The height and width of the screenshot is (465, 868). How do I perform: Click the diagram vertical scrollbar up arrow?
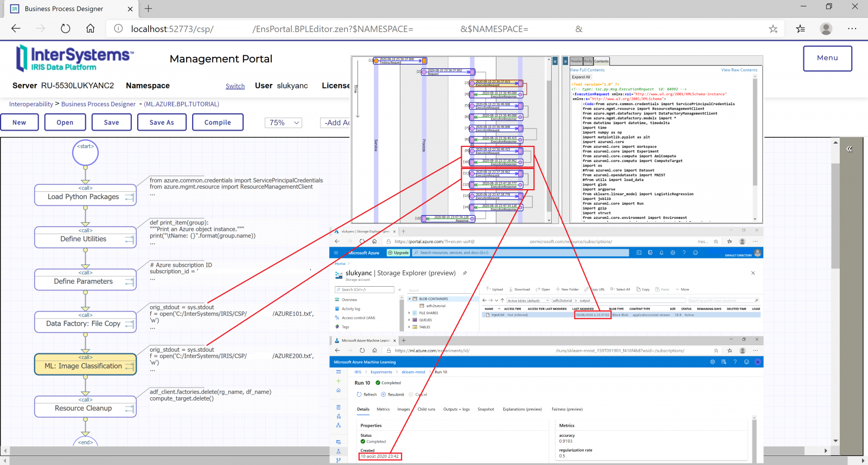click(x=835, y=143)
